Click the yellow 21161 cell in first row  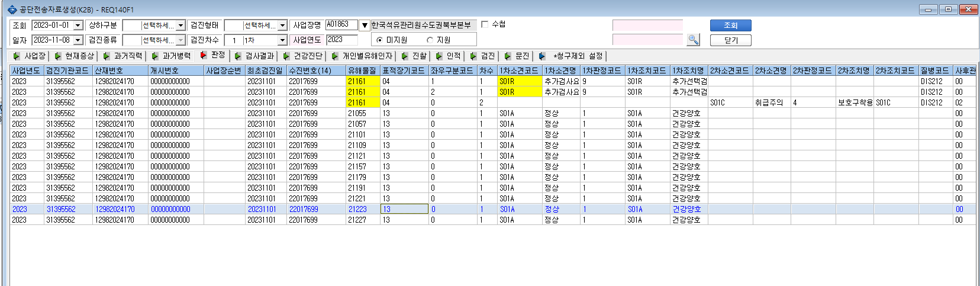362,81
